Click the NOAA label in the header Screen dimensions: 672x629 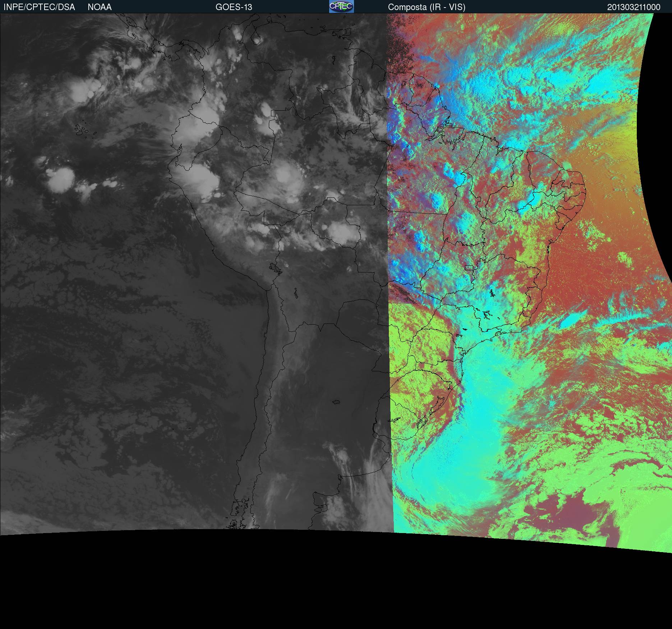(x=100, y=7)
